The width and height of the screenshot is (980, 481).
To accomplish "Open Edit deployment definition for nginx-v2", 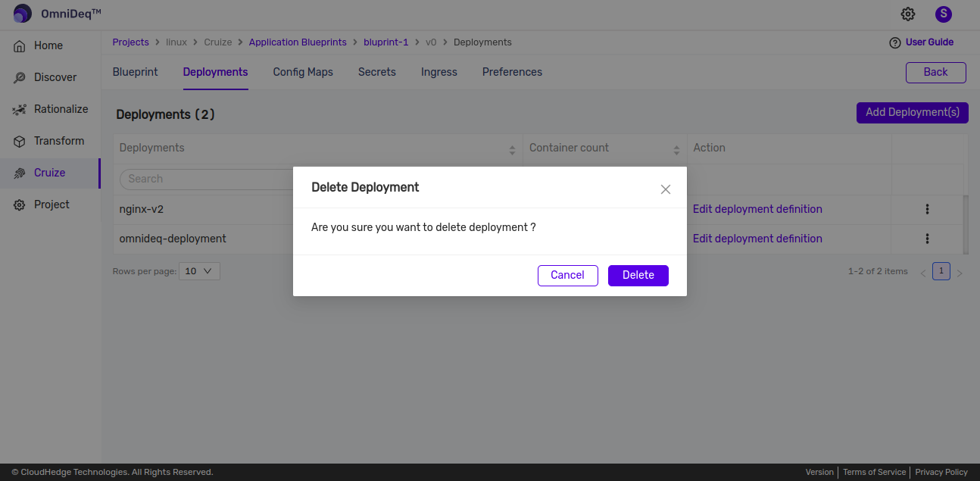I will [757, 209].
